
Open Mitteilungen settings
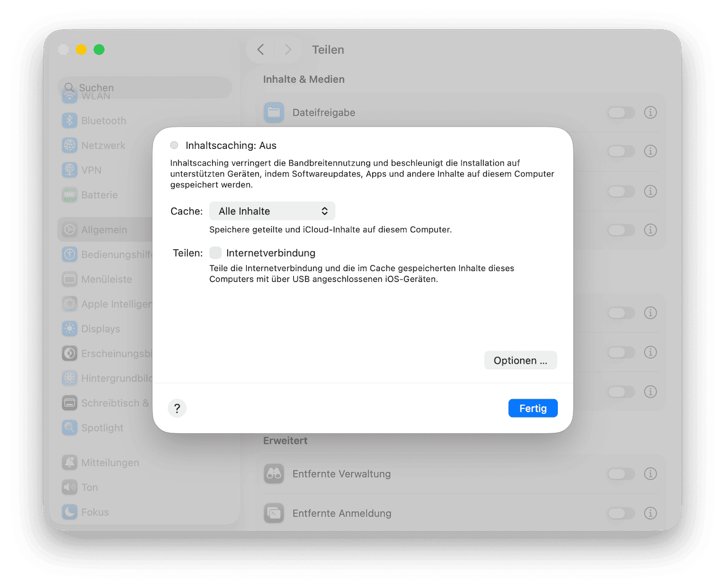[110, 463]
